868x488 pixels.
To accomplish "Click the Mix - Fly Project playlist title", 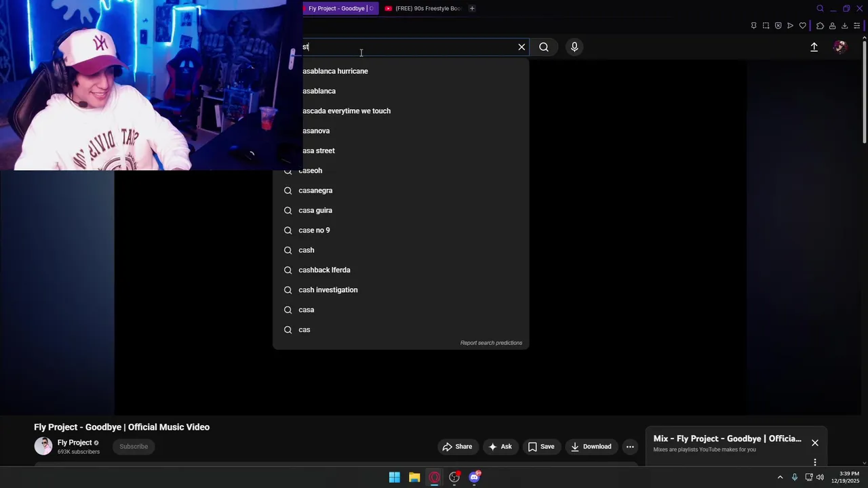I will (727, 439).
